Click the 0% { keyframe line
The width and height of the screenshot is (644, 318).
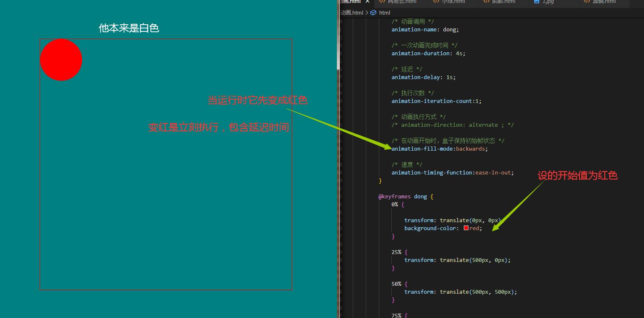tap(398, 204)
